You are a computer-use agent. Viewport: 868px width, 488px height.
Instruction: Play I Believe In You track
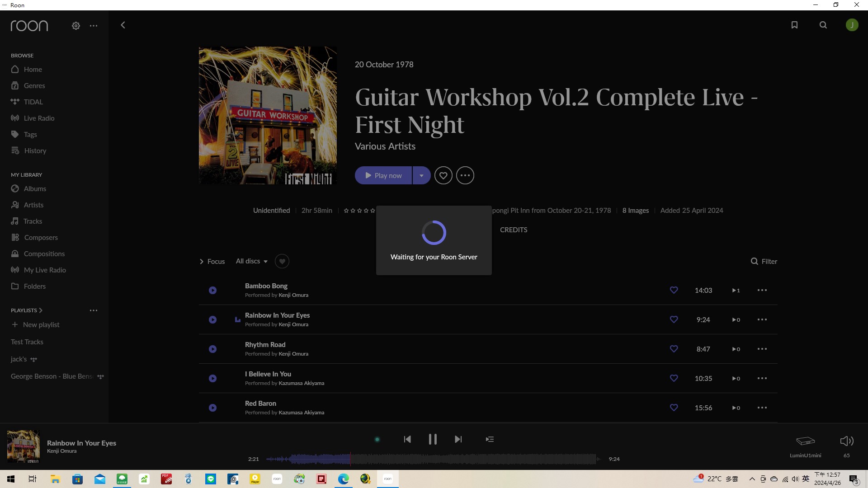[x=212, y=378]
